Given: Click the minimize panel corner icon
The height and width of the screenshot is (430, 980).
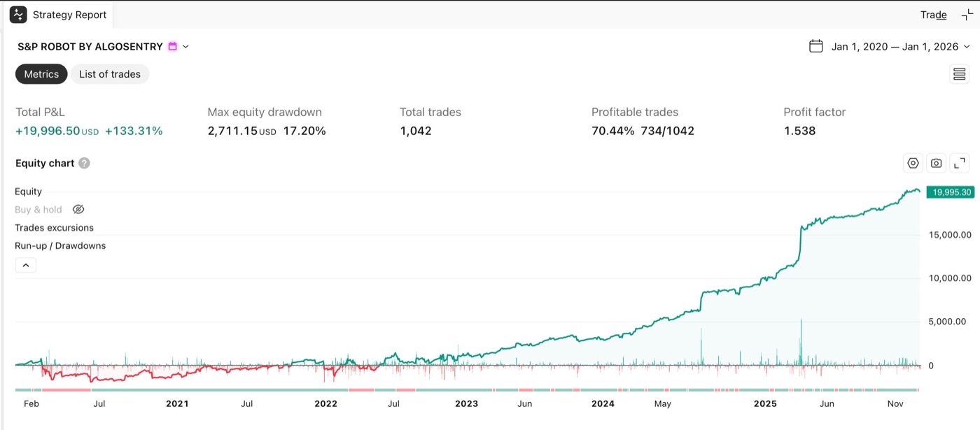Looking at the screenshot, I should (x=967, y=15).
